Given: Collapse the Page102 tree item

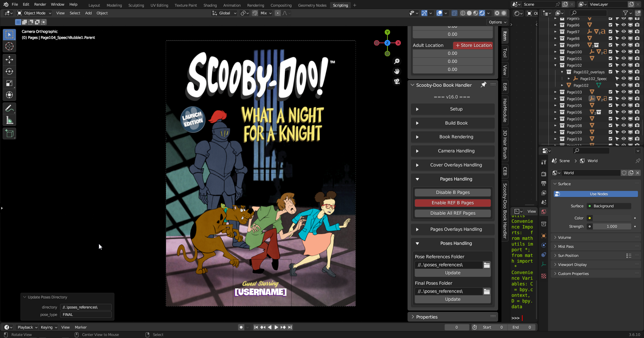Looking at the screenshot, I should [x=555, y=65].
